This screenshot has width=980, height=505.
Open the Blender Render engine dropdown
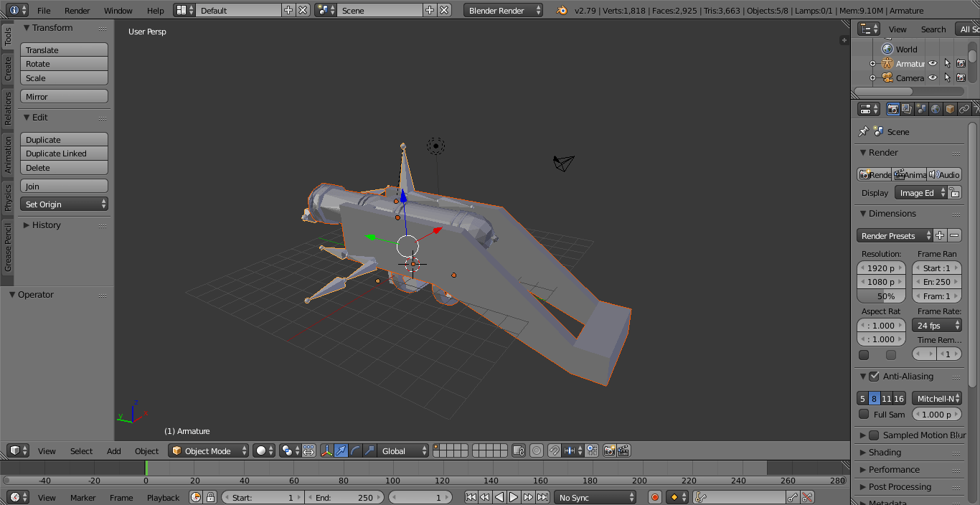502,10
